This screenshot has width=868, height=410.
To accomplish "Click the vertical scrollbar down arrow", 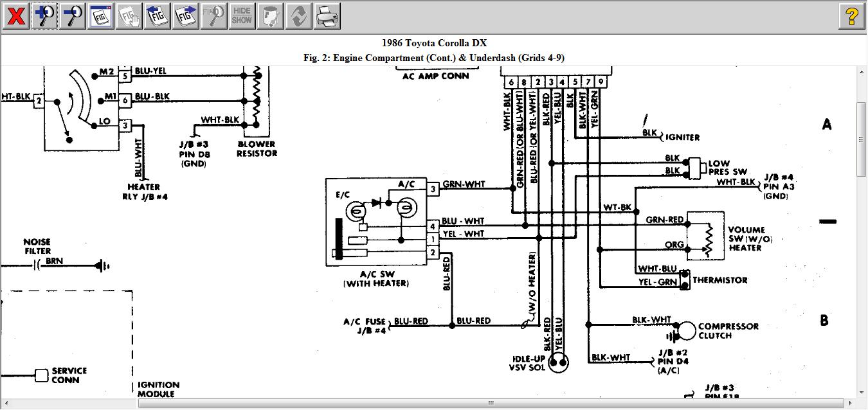I will [862, 392].
